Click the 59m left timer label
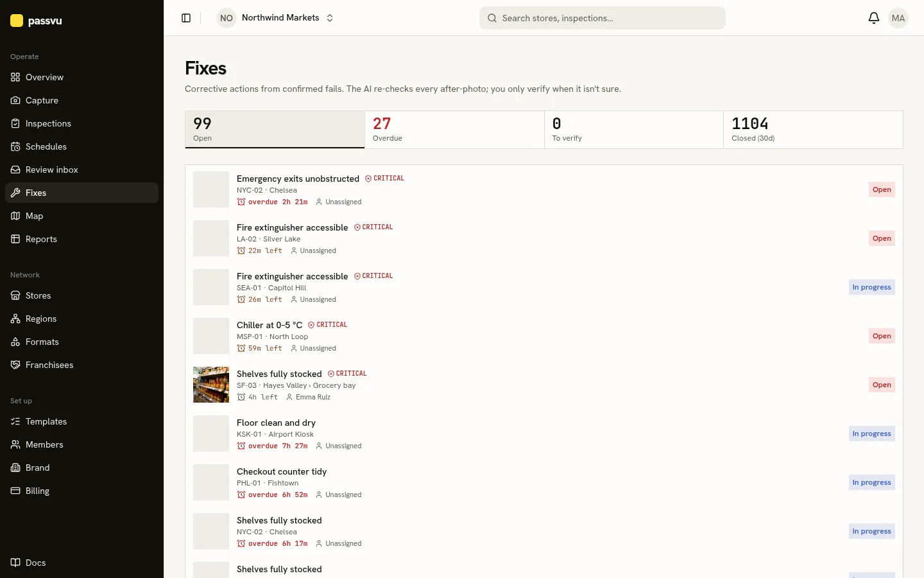The height and width of the screenshot is (578, 924). [x=259, y=348]
